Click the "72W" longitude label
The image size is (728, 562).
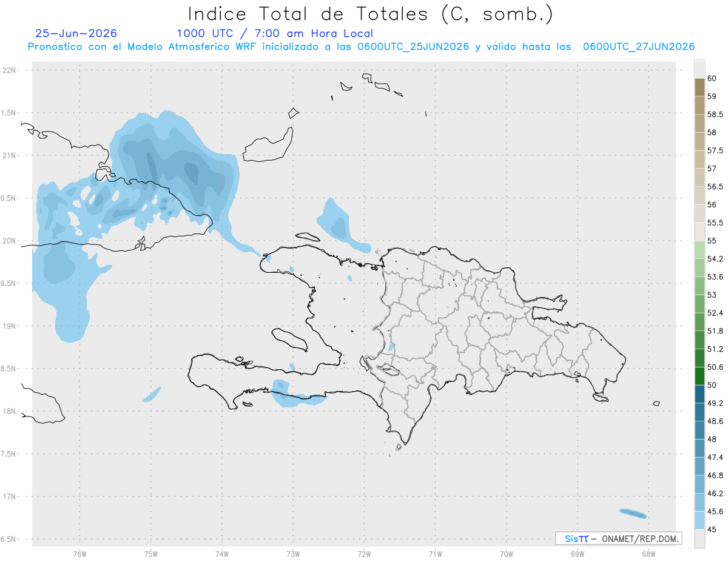pos(364,554)
